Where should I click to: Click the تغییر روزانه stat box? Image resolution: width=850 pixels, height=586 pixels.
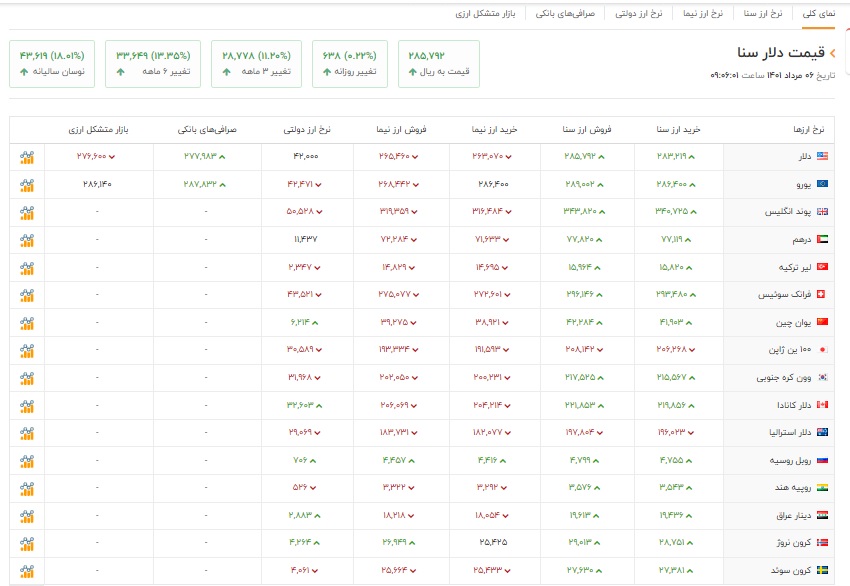[350, 64]
